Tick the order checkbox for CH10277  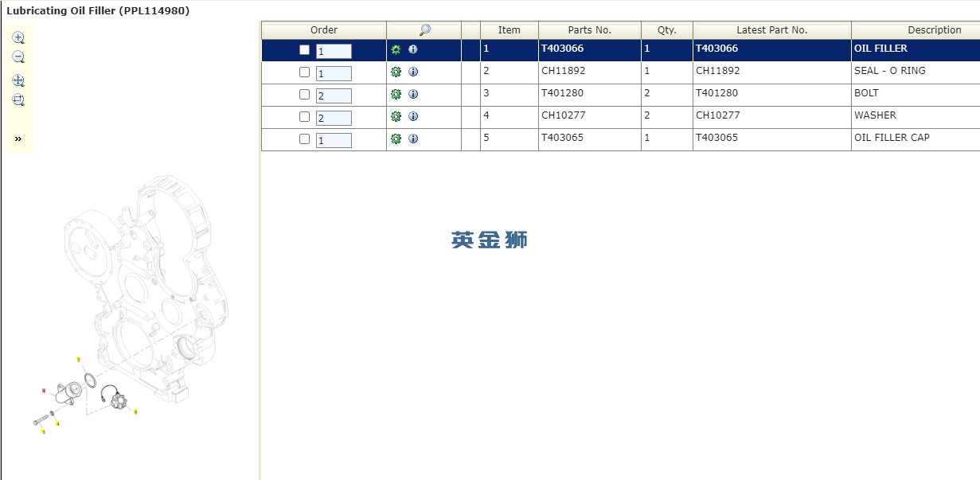[304, 116]
